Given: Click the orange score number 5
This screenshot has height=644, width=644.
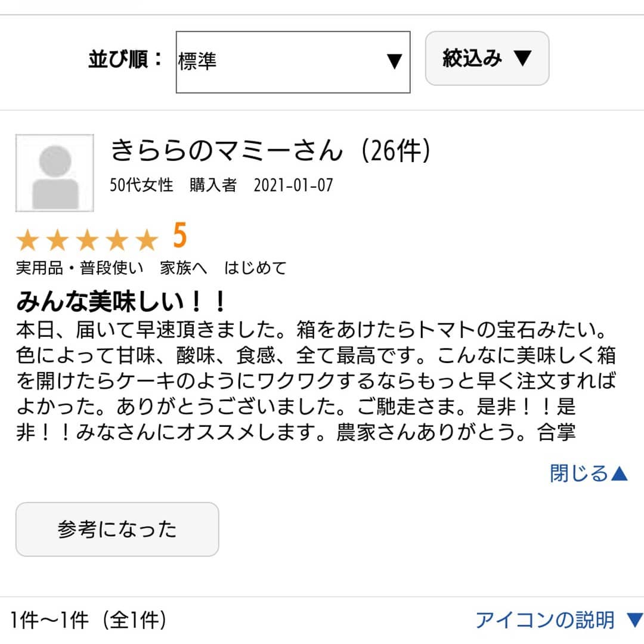Looking at the screenshot, I should coord(178,236).
